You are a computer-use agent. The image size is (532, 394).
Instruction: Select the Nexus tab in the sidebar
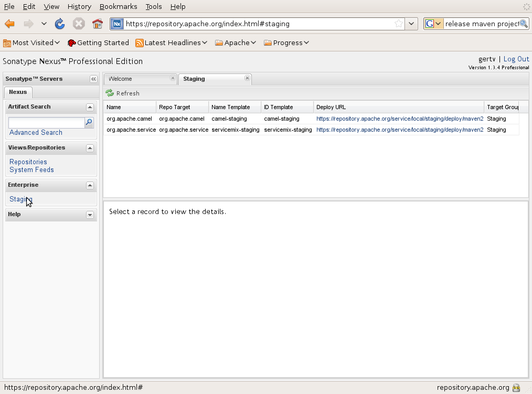18,92
